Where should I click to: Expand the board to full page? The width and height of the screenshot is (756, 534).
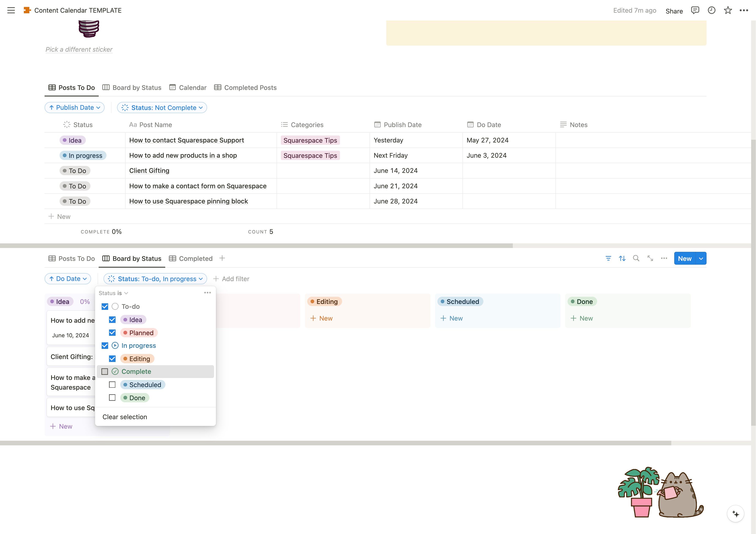(650, 259)
